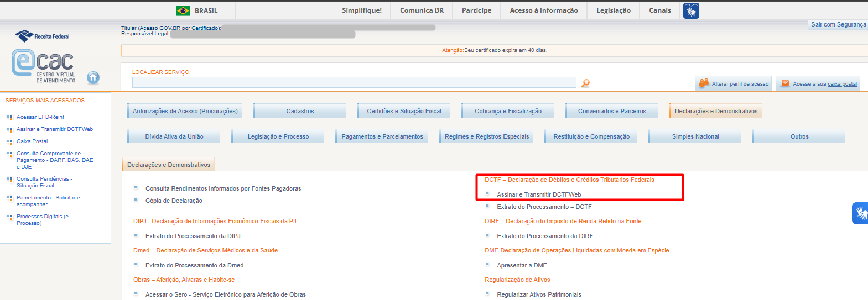
Task: Select Conveniados e Parceiros category
Action: click(x=612, y=111)
